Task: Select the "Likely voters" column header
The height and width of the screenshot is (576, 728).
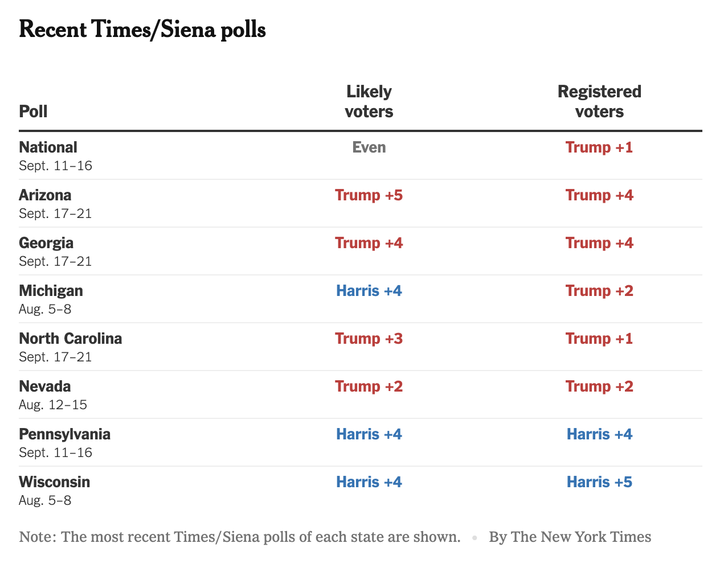Action: [x=369, y=101]
